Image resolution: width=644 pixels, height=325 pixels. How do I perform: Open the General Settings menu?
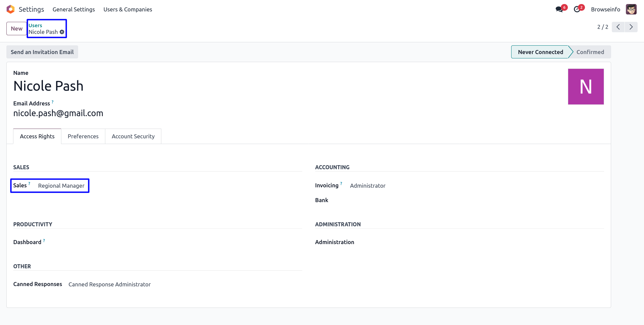coord(74,9)
